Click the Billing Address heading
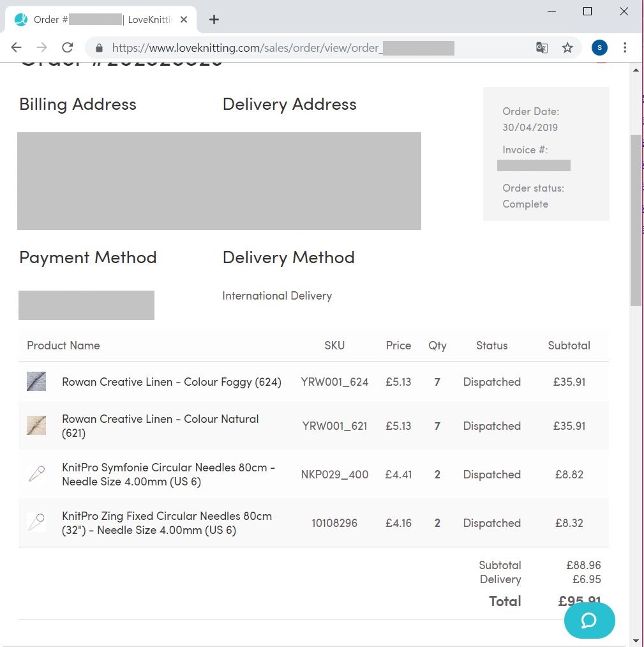The width and height of the screenshot is (644, 647). pos(77,104)
